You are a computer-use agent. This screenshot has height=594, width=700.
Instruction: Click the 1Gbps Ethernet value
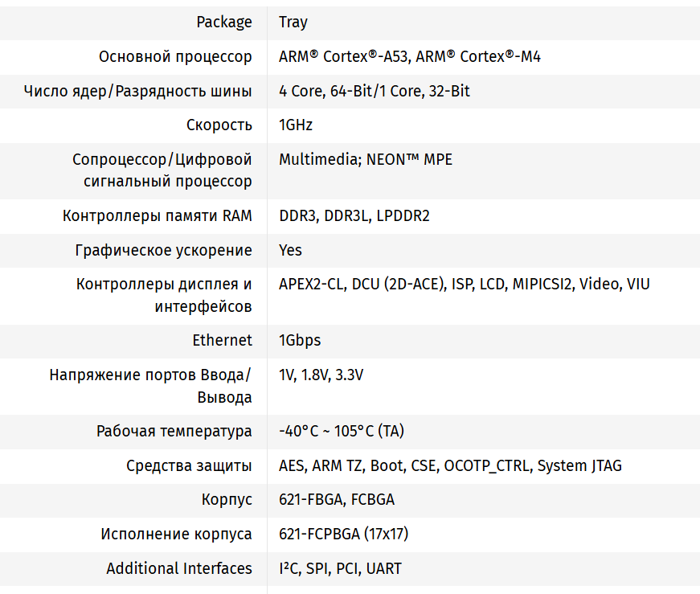pos(300,341)
